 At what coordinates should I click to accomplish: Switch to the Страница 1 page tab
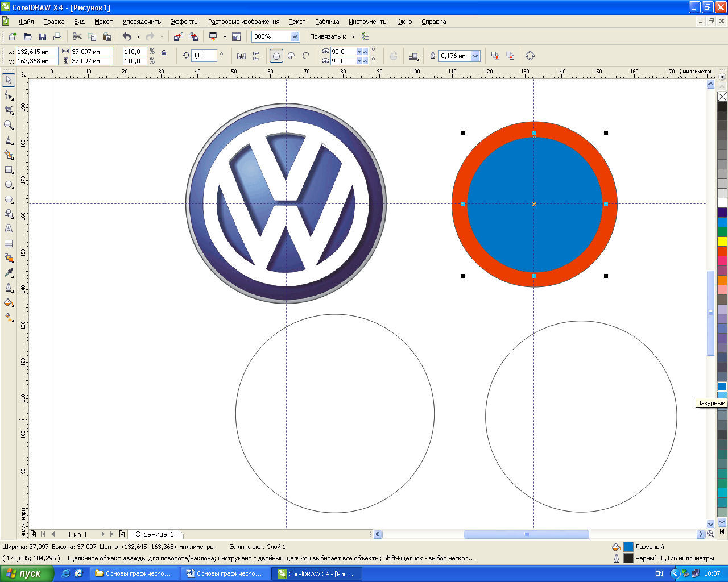[155, 534]
